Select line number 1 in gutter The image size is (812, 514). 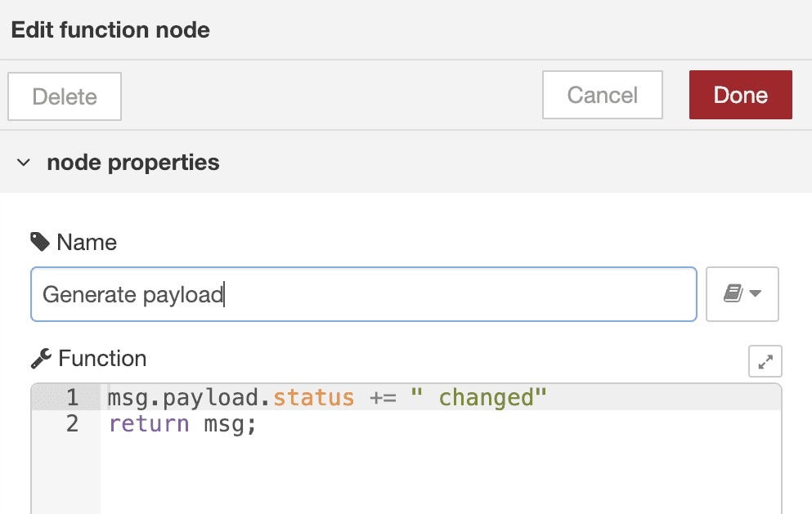tap(72, 397)
